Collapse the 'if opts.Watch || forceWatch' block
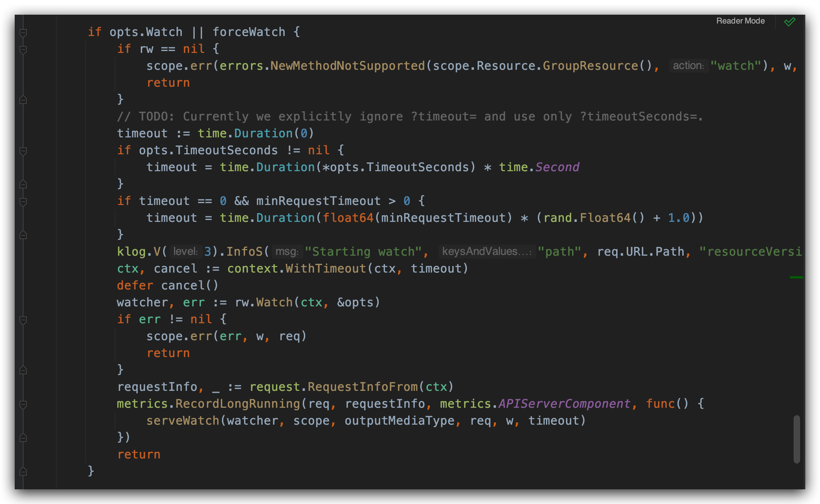This screenshot has height=504, width=820. coord(23,33)
